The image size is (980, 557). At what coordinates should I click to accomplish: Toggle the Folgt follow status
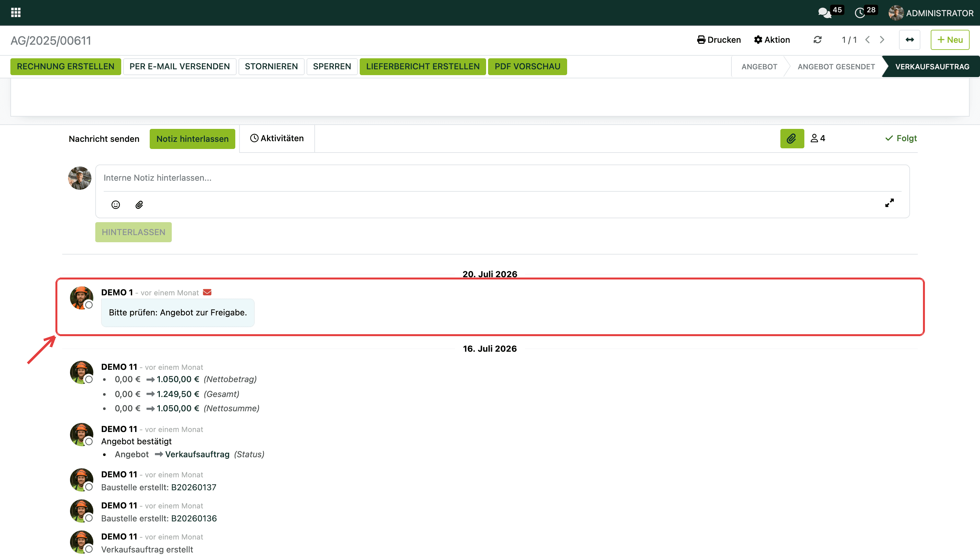point(901,139)
